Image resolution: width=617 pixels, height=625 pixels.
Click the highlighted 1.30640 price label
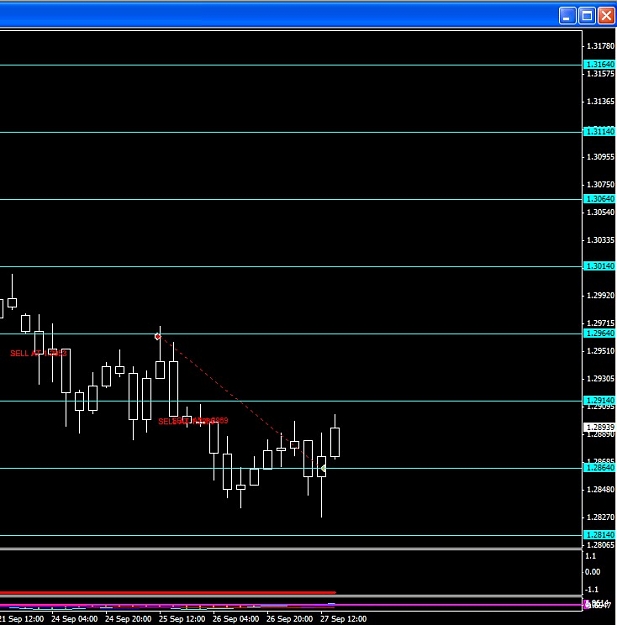pyautogui.click(x=599, y=199)
